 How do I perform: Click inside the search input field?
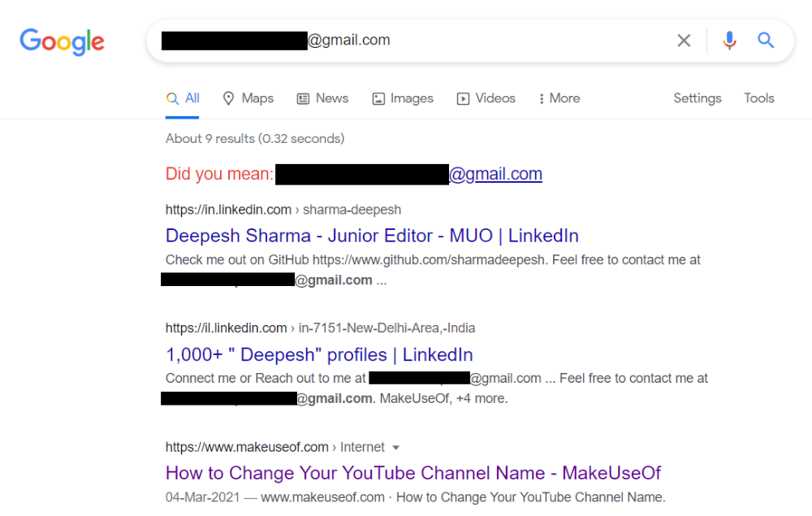pos(447,40)
